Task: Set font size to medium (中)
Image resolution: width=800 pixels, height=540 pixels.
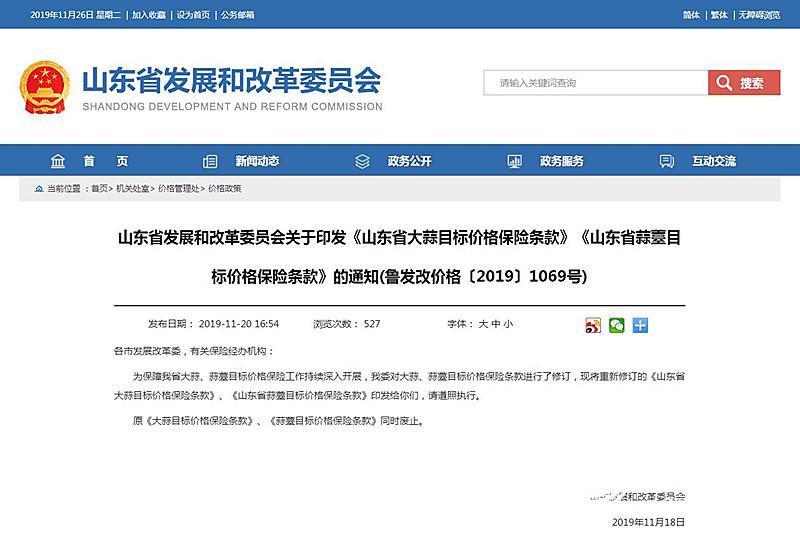Action: [495, 324]
